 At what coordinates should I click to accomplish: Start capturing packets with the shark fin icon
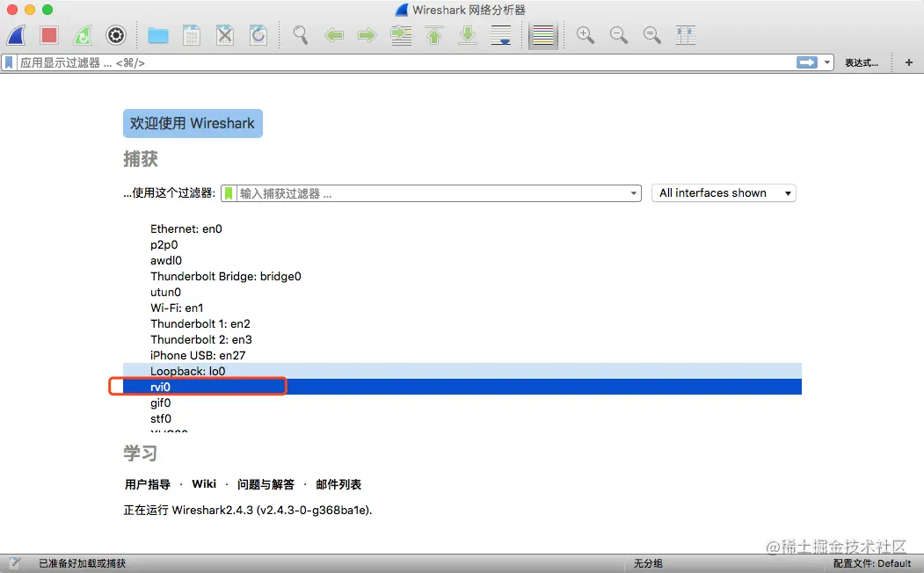pyautogui.click(x=17, y=35)
